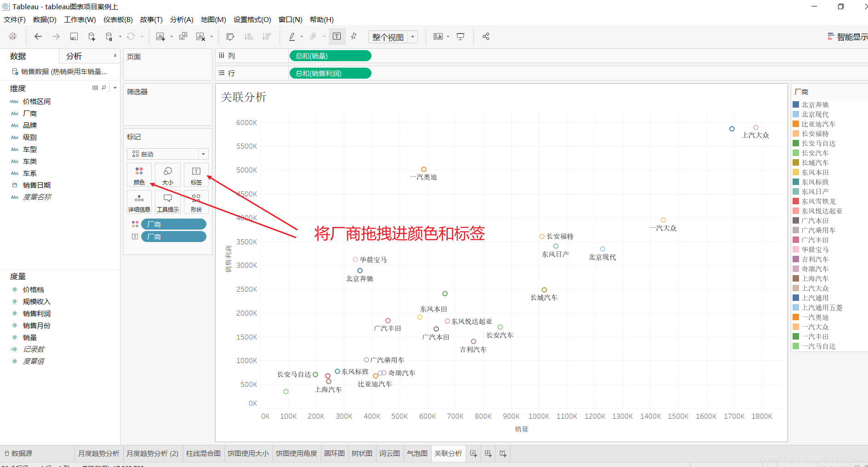Viewport: 868px width, 467px height.
Task: Click the share workbook icon
Action: coord(486,36)
